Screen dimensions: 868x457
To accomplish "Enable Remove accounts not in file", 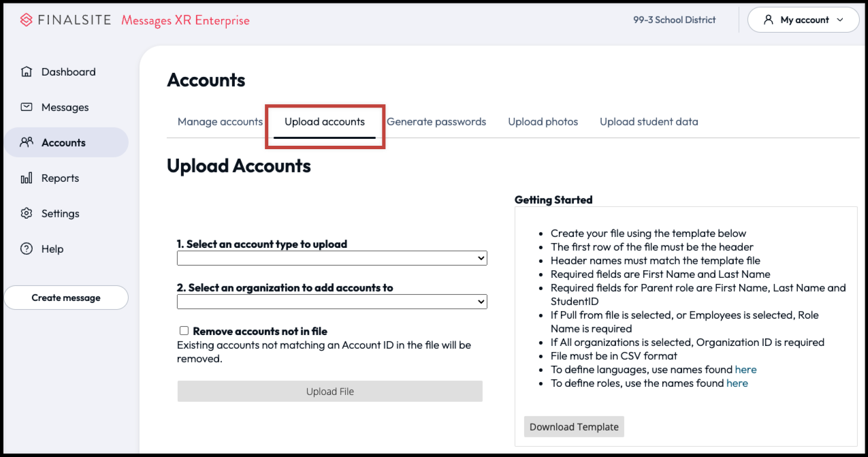I will [184, 330].
